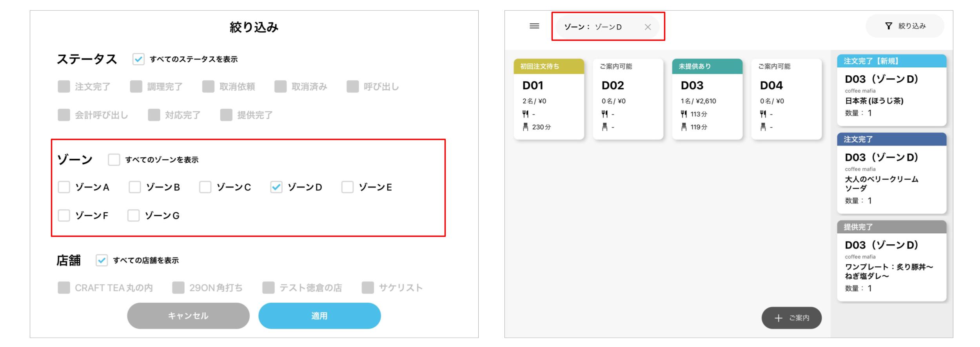Uncheck the ゾーンD checkbox

click(x=276, y=187)
